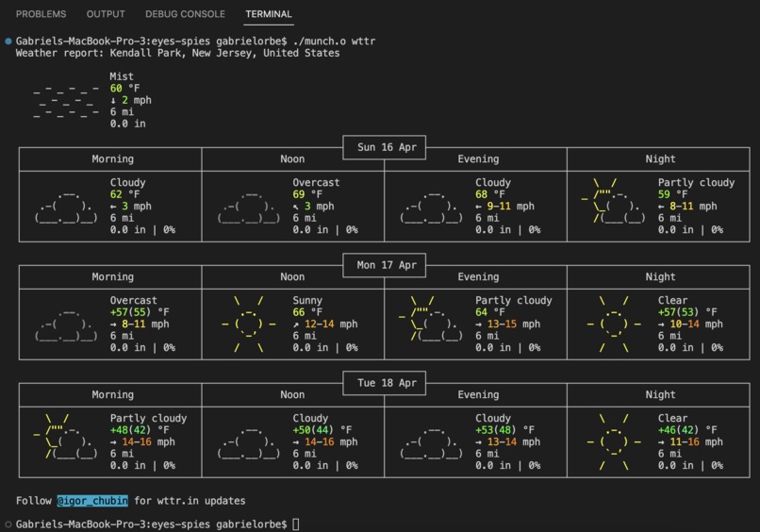Click the Sunday evening cloud icon
The height and width of the screenshot is (532, 760).
[x=431, y=207]
